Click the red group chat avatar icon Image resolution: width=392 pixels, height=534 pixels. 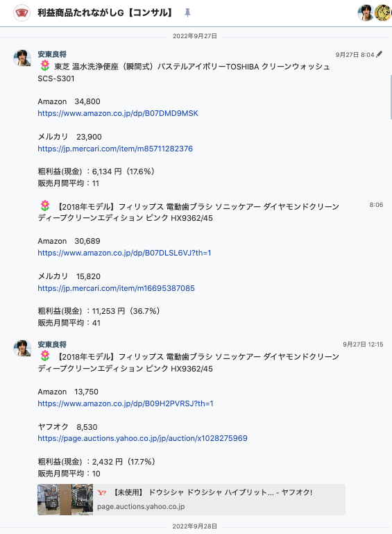point(22,13)
